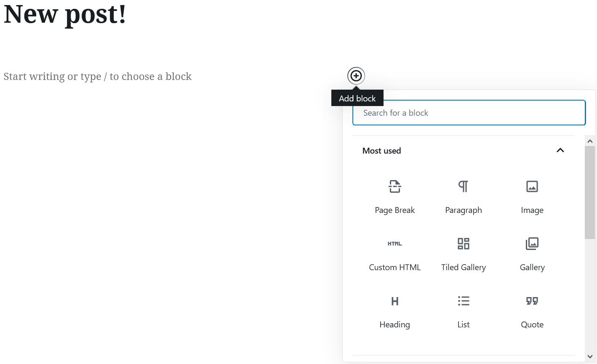Click the scrollbar up arrow
The height and width of the screenshot is (364, 597).
pyautogui.click(x=590, y=141)
